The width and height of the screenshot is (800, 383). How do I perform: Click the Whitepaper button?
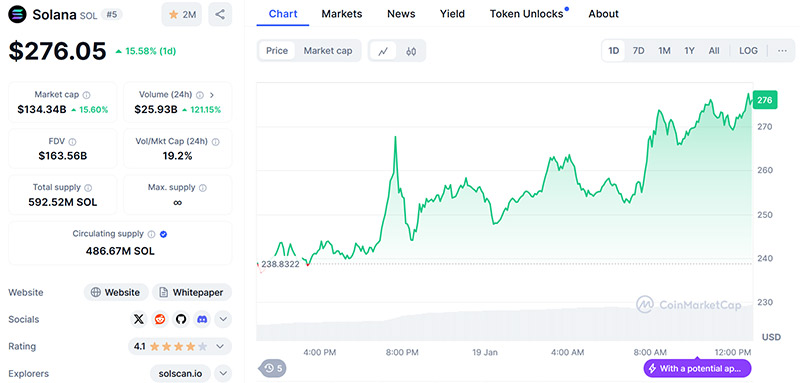(192, 292)
